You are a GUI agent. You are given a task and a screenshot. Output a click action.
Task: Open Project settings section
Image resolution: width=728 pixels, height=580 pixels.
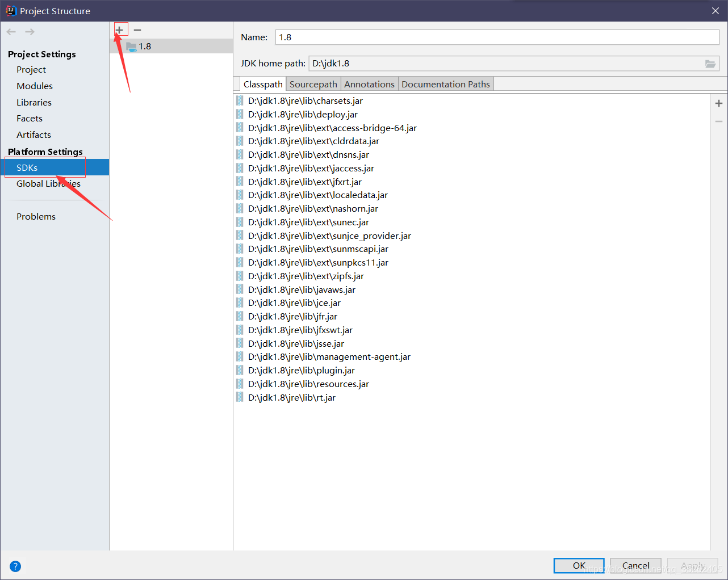coord(31,70)
